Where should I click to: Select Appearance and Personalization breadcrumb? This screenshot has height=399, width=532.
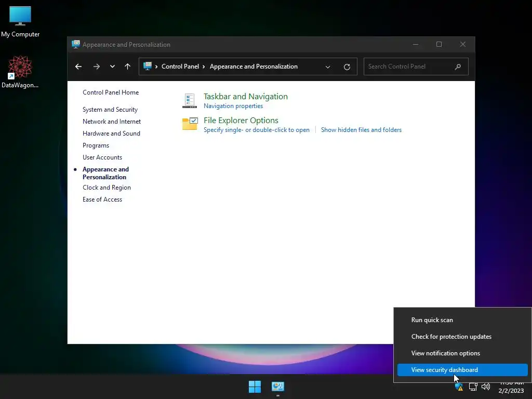click(254, 66)
